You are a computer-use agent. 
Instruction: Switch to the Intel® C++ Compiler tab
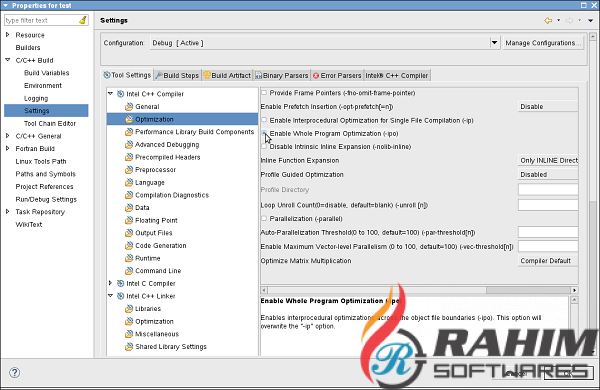tap(397, 75)
